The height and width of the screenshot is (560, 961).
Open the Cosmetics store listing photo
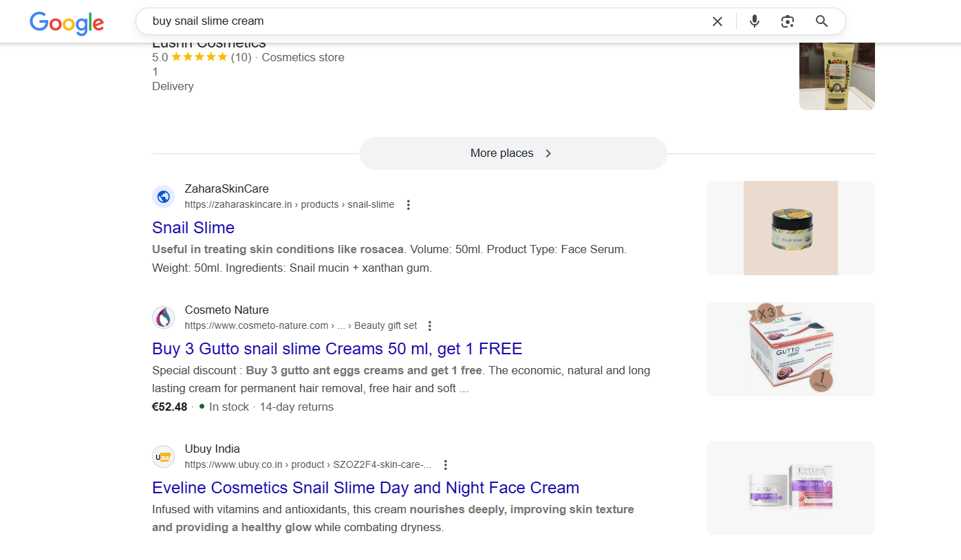tap(836, 76)
